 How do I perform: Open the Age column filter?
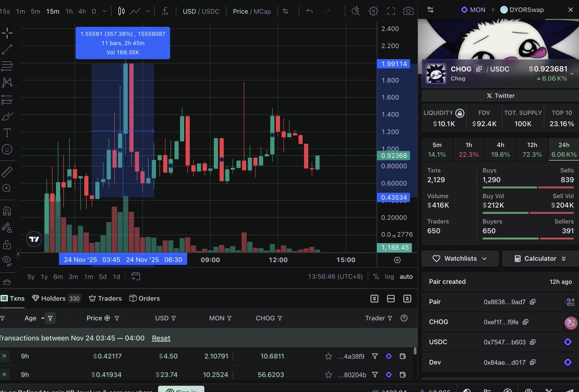coord(51,318)
